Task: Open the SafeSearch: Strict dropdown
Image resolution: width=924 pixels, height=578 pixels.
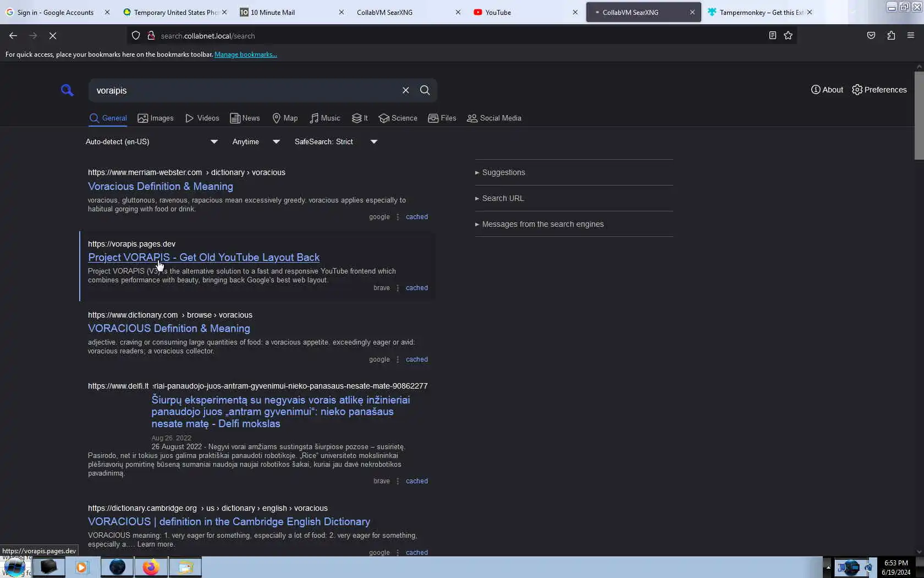Action: click(x=336, y=142)
